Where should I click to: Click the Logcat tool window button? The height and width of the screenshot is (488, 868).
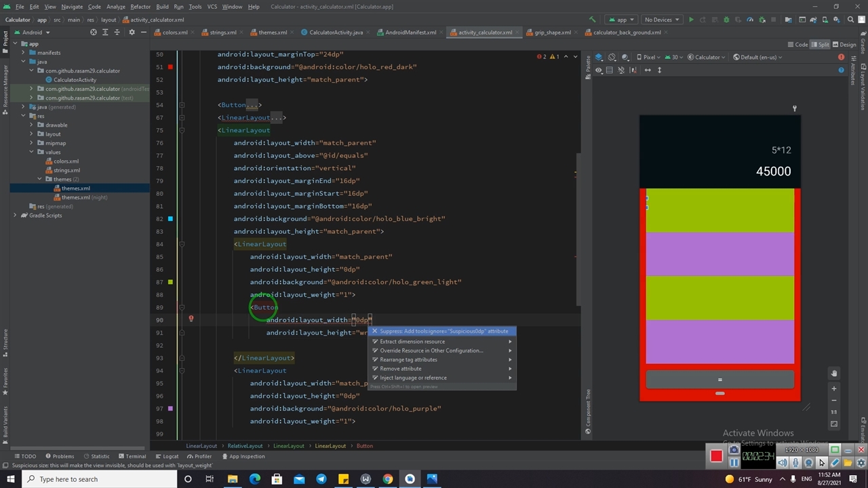coord(167,456)
